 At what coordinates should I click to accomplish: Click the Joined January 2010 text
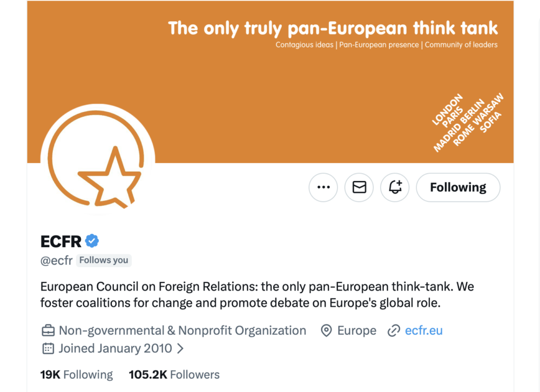point(115,348)
